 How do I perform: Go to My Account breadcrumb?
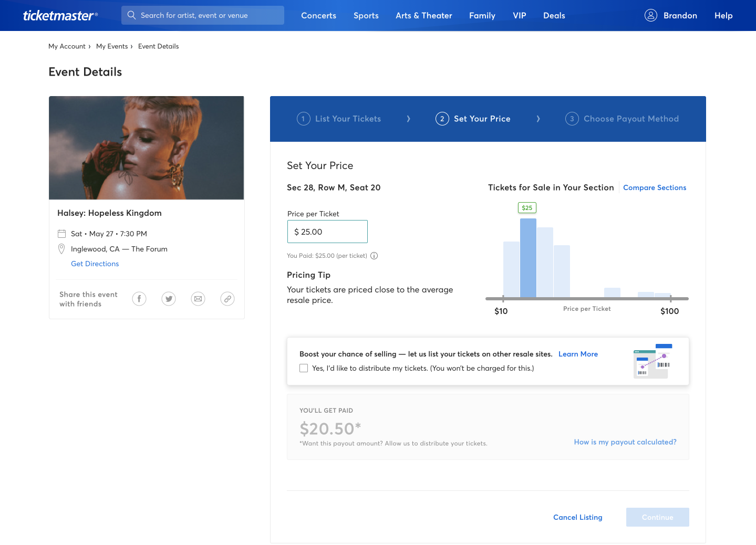[x=67, y=46]
